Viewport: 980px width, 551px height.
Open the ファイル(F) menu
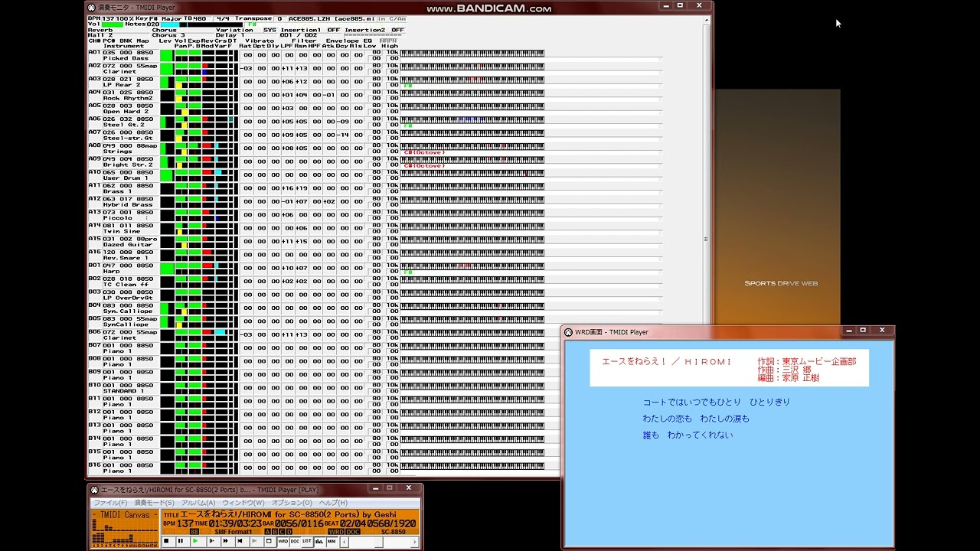pyautogui.click(x=110, y=503)
